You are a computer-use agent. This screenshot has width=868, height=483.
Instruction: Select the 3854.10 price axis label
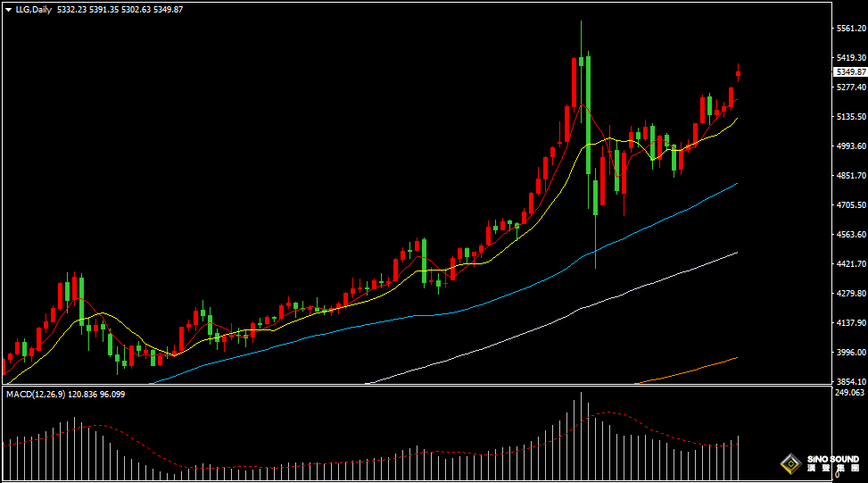851,381
